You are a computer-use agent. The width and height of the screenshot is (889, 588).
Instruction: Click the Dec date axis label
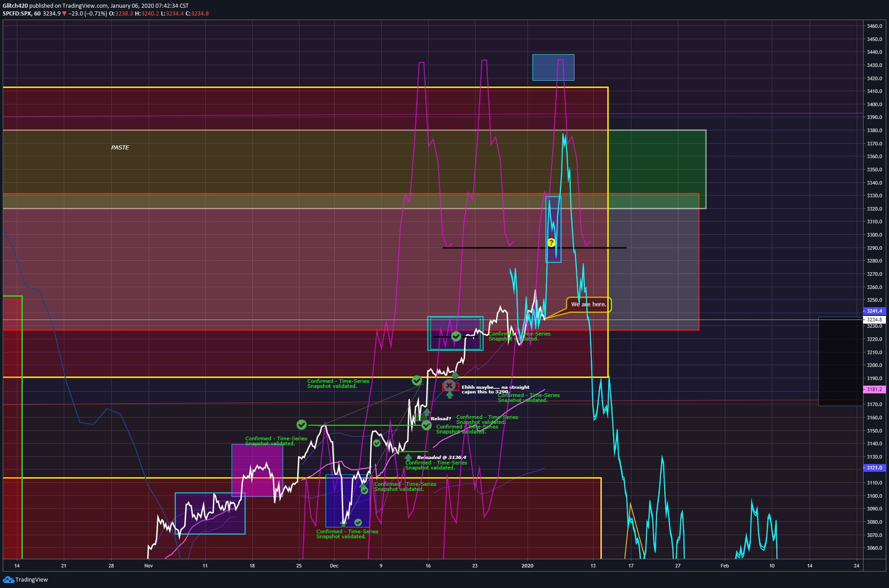[334, 566]
